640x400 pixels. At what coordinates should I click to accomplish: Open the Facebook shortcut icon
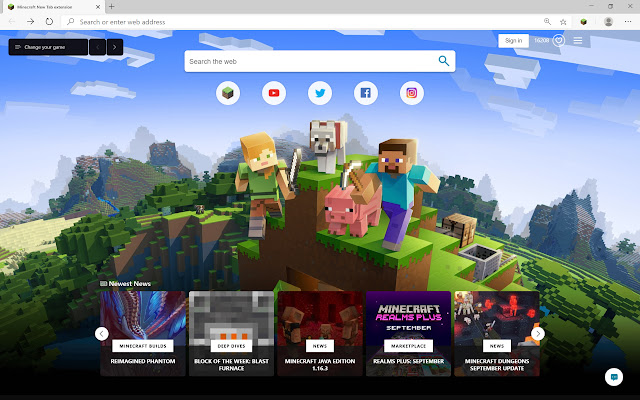366,93
